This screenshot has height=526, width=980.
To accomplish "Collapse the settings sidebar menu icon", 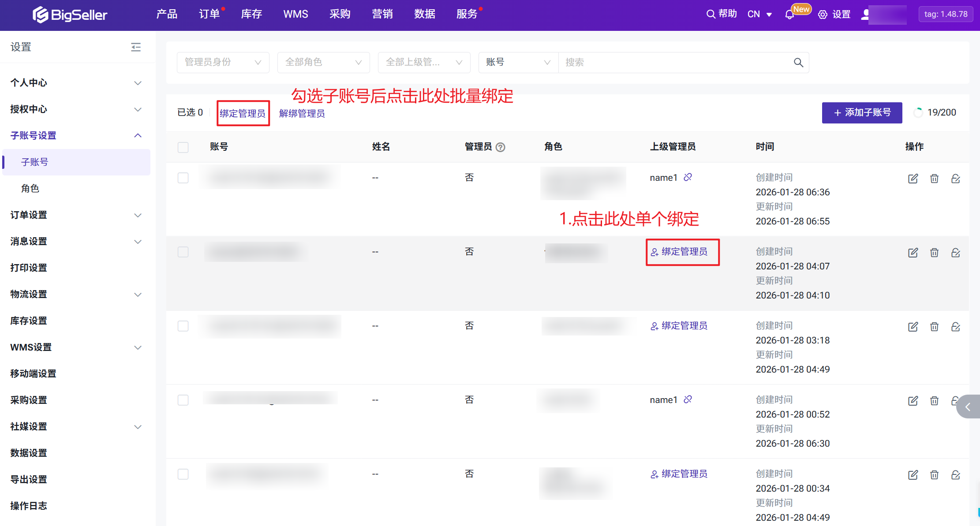I will click(x=136, y=47).
